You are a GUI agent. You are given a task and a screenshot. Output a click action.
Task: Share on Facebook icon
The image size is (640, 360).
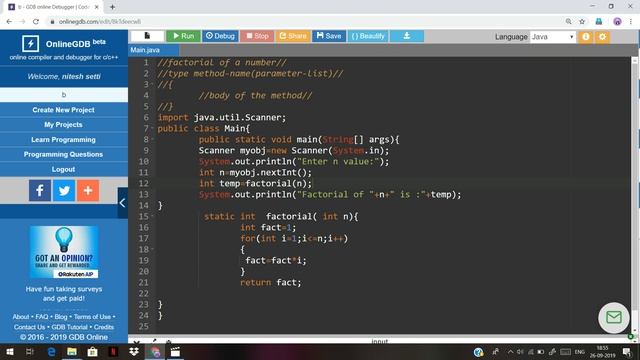coord(40,191)
